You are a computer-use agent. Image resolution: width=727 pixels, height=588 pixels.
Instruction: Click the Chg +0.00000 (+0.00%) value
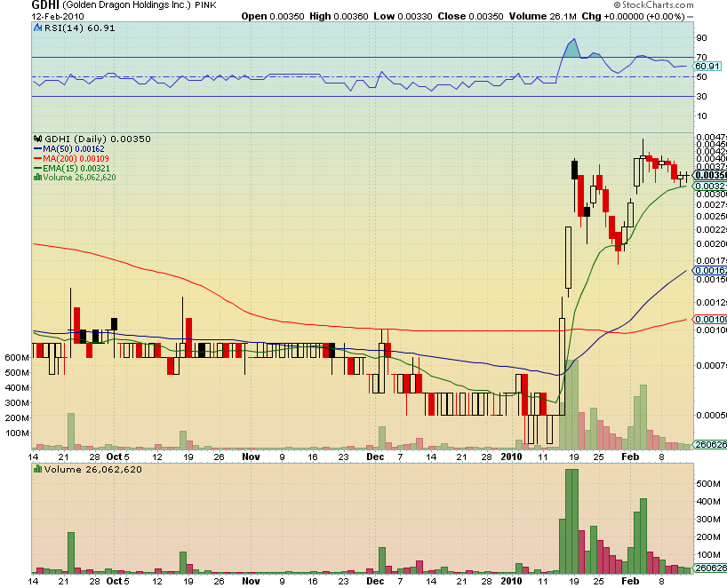pos(634,16)
